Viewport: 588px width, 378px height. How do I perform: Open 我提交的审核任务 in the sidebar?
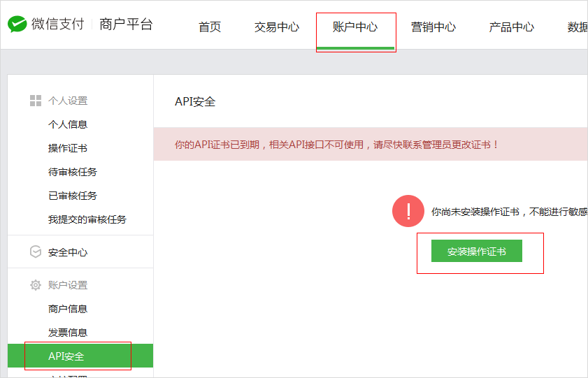pos(87,219)
